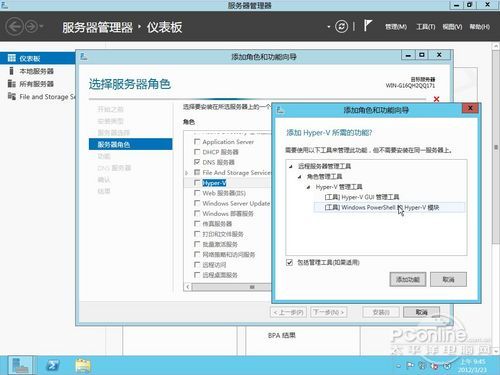The height and width of the screenshot is (375, 500).
Task: Open the Manage (管理) menu
Action: point(396,27)
